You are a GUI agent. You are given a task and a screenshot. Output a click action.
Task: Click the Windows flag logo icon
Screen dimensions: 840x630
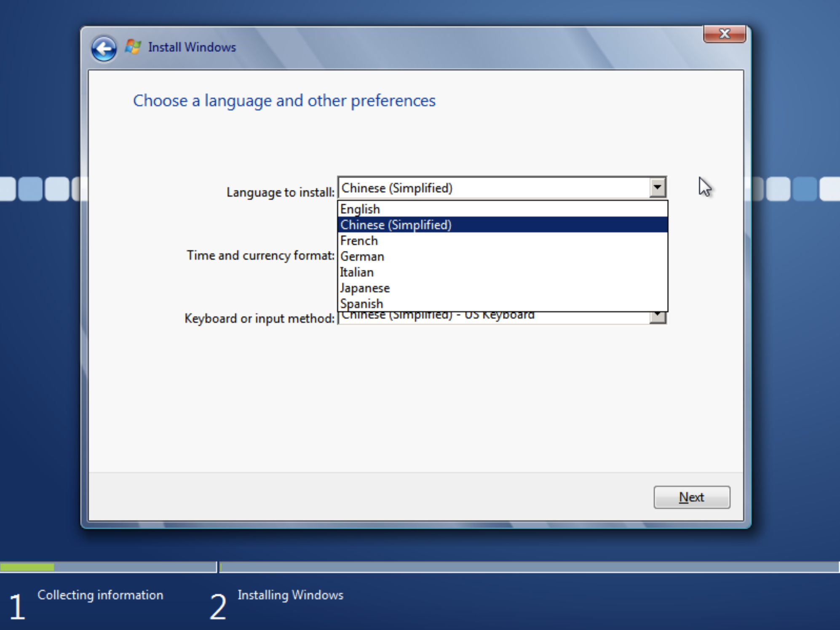click(133, 47)
